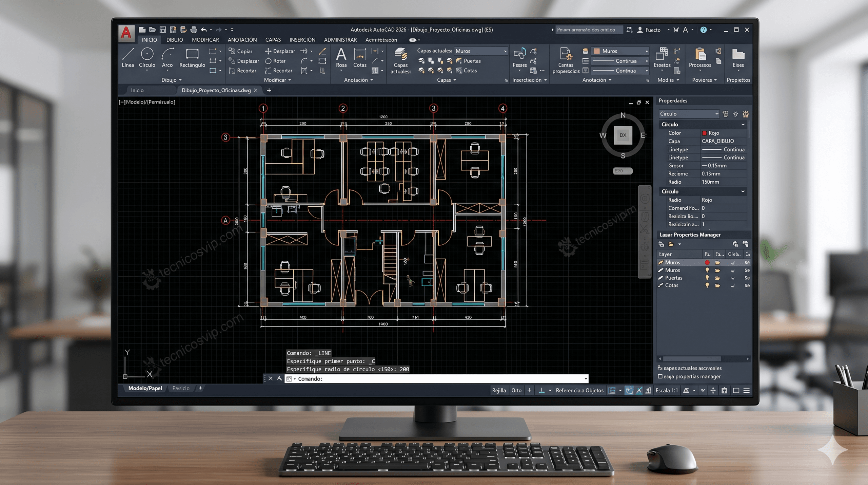The height and width of the screenshot is (485, 868).
Task: Toggle Referencia a Objetos snap
Action: tap(579, 391)
